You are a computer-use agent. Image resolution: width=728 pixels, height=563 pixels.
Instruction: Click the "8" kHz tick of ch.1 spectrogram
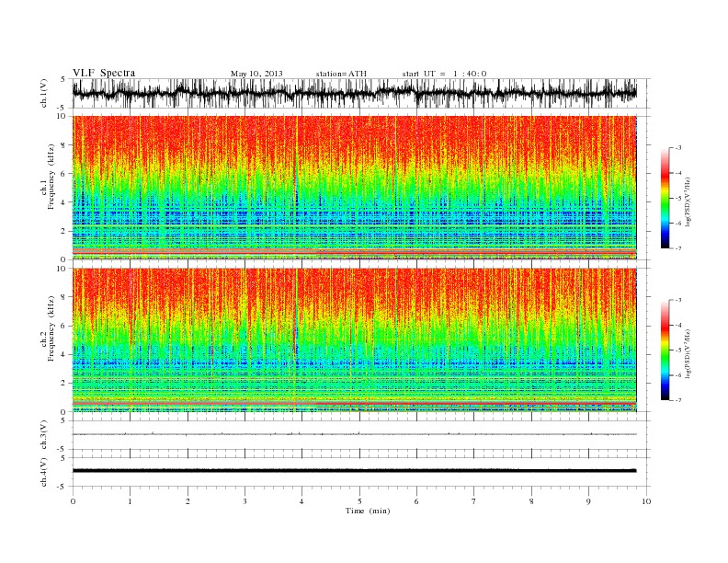[64, 145]
